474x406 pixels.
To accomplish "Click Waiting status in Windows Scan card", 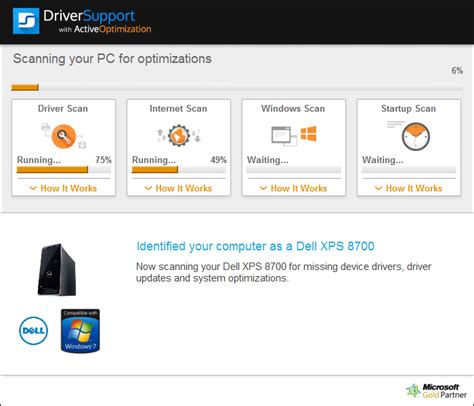I will pyautogui.click(x=268, y=160).
